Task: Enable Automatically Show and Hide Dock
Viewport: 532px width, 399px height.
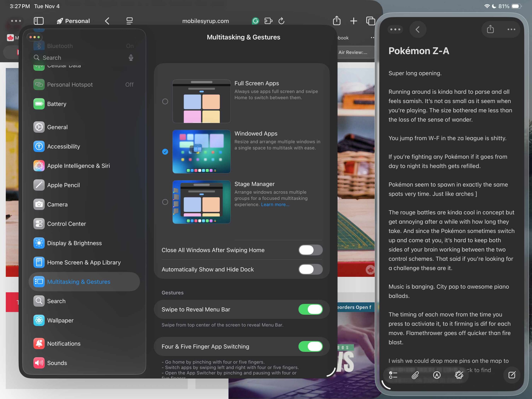Action: coord(310,269)
